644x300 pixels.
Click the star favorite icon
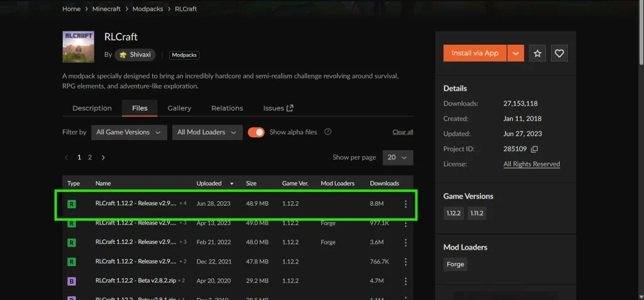click(x=537, y=53)
